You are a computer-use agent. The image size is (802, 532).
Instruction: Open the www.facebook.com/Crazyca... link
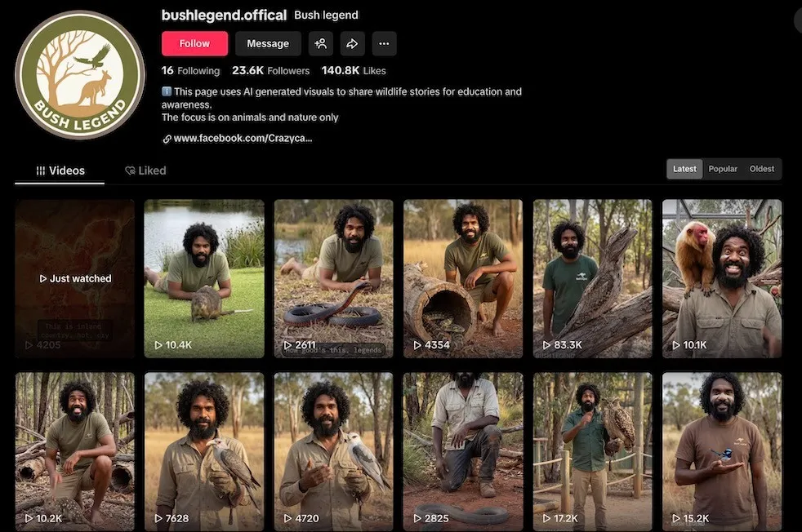pos(243,139)
